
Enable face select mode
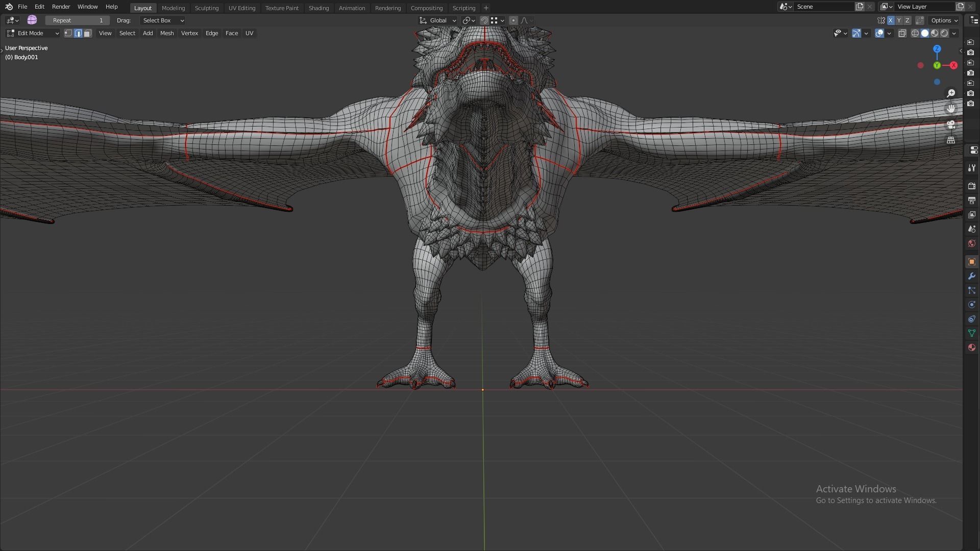88,33
